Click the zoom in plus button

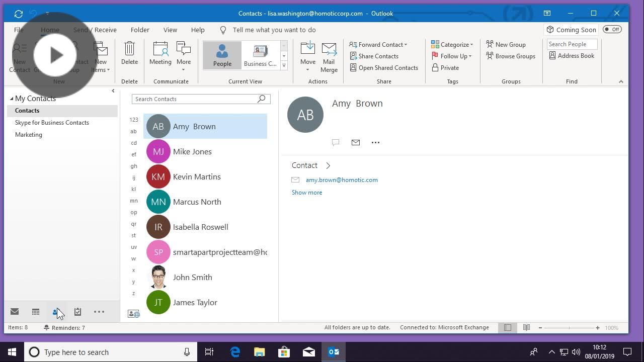[x=598, y=328]
